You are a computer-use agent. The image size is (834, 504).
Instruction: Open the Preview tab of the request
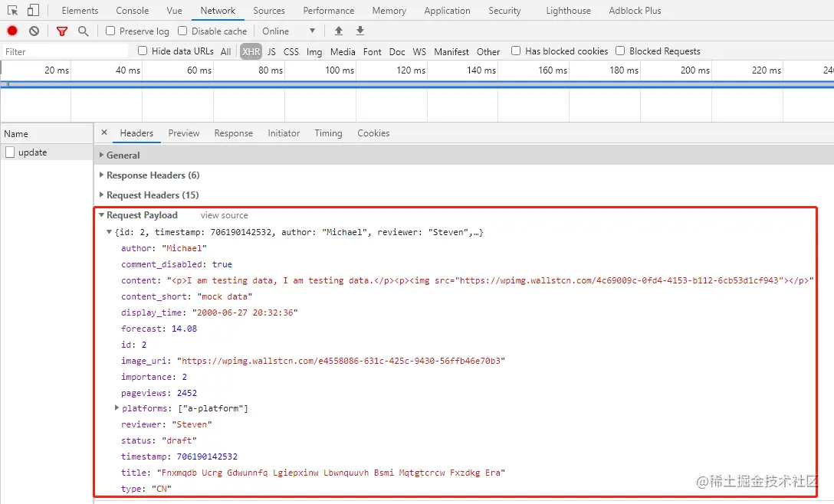point(184,133)
